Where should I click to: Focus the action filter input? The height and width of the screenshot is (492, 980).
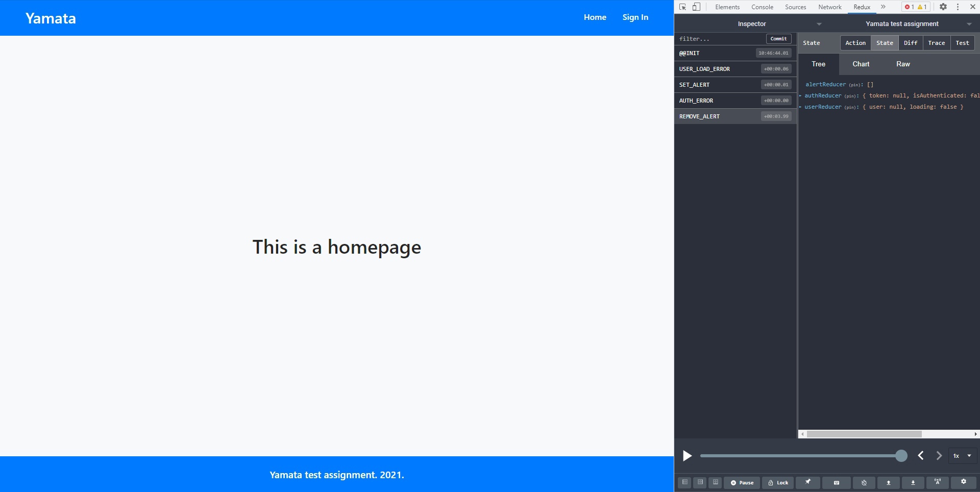(x=721, y=39)
